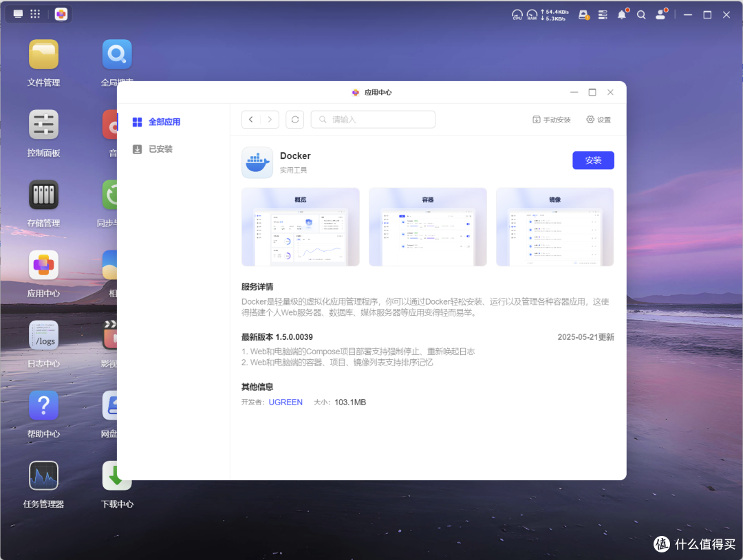Click 手动安装 manual install
This screenshot has width=743, height=560.
pyautogui.click(x=552, y=120)
